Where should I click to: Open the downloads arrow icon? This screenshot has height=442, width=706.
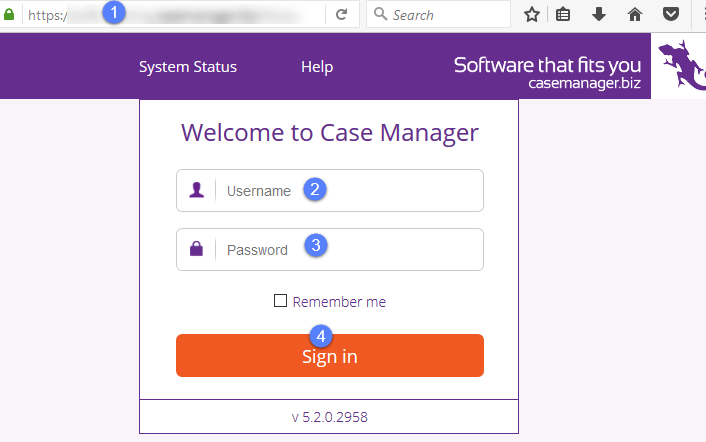(x=599, y=14)
